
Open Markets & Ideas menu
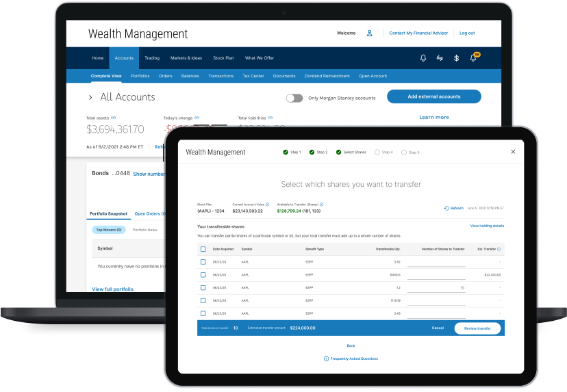[x=186, y=57]
